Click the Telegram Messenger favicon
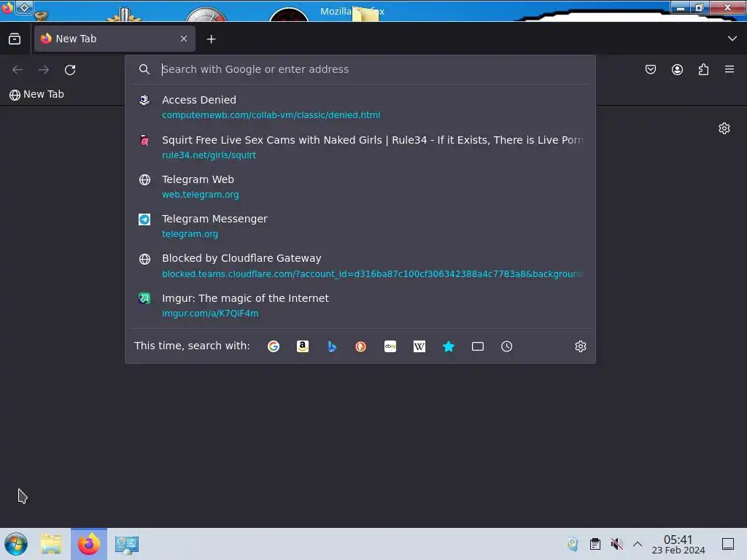 coord(144,219)
